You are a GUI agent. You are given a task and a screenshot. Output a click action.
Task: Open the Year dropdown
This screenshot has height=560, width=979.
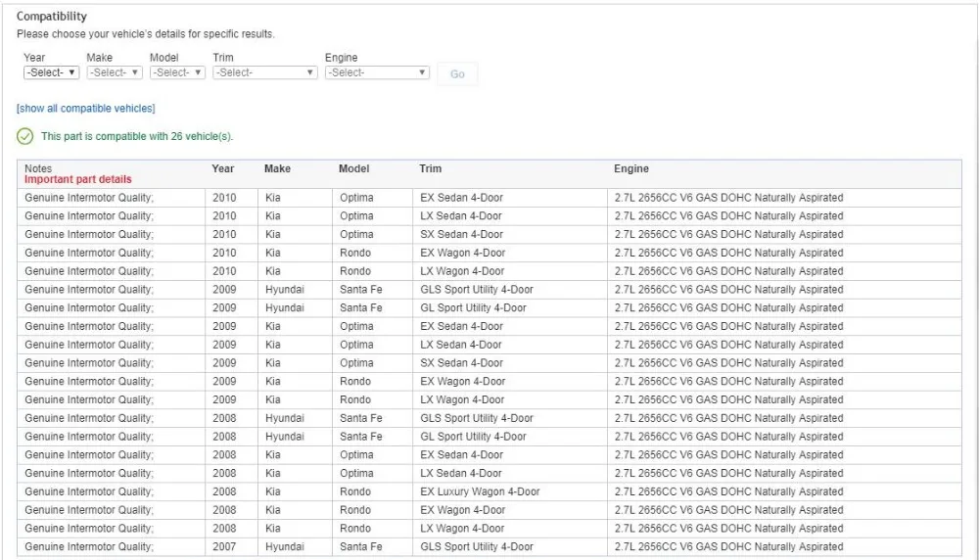coord(51,72)
